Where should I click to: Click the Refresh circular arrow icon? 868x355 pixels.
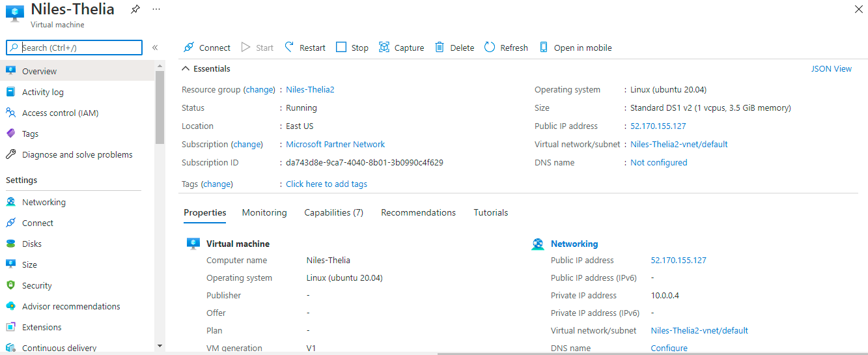pyautogui.click(x=490, y=48)
